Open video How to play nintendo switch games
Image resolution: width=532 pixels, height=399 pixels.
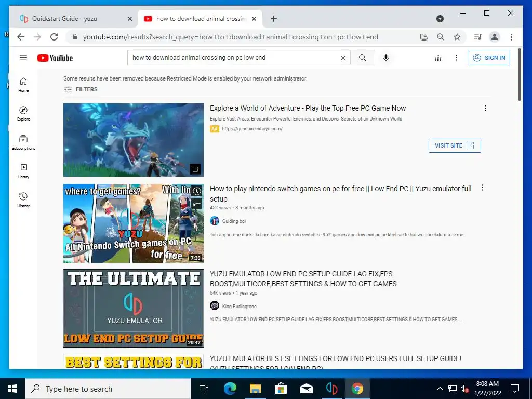[x=341, y=194]
